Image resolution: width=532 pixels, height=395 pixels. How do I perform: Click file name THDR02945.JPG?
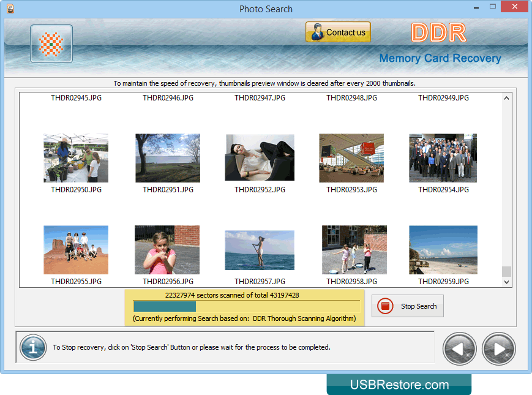(76, 98)
